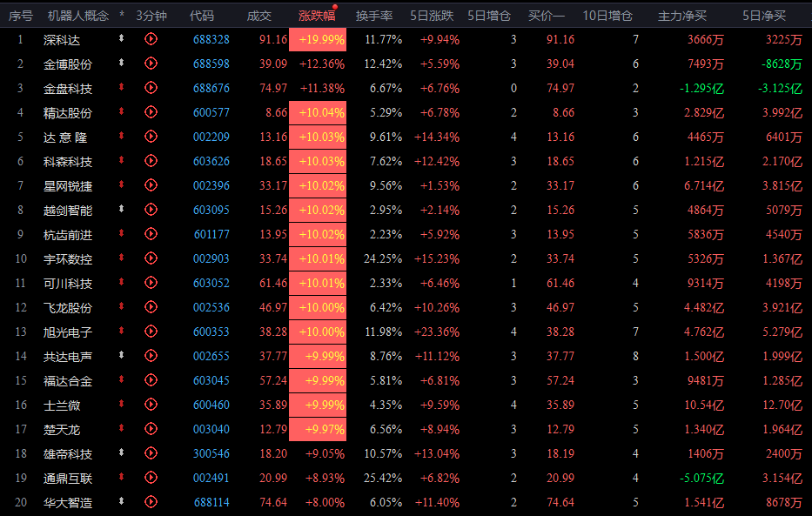812x516 pixels.
Task: Sort by the 买价一 column header
Action: point(547,16)
